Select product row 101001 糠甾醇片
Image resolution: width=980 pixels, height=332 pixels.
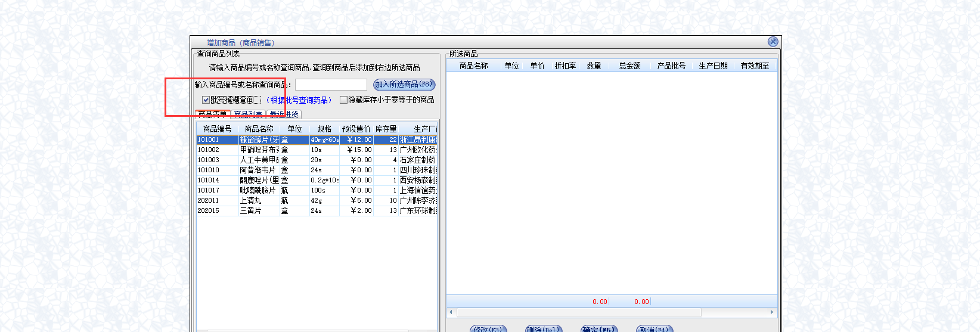(259, 140)
